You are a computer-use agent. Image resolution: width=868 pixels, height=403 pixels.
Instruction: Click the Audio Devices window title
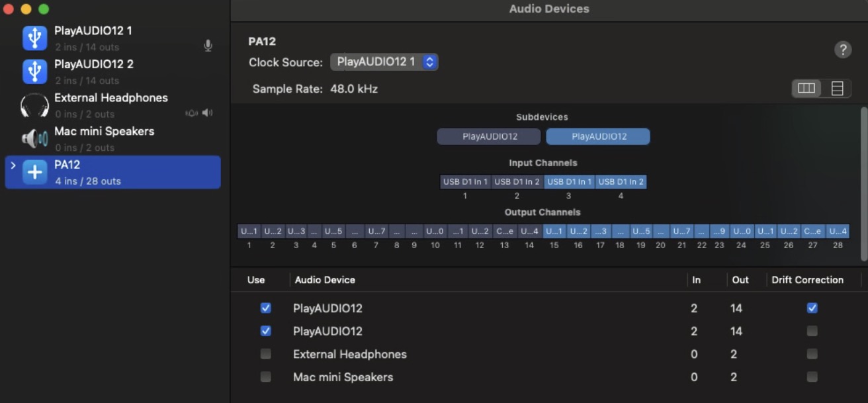coord(549,9)
